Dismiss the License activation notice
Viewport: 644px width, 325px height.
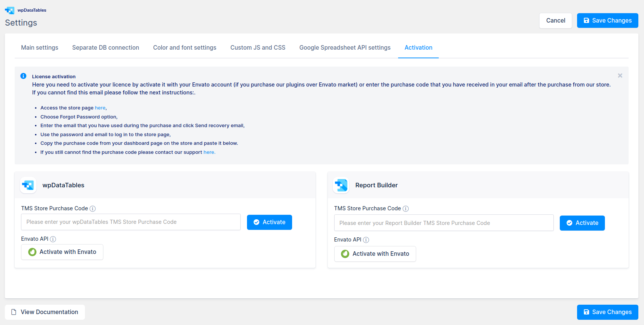coord(620,76)
